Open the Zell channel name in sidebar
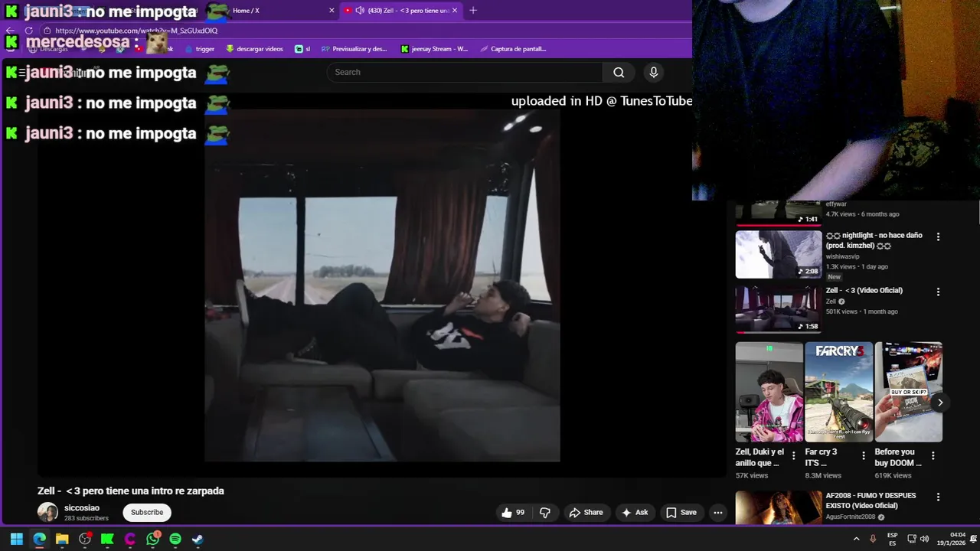The image size is (980, 551). [831, 302]
